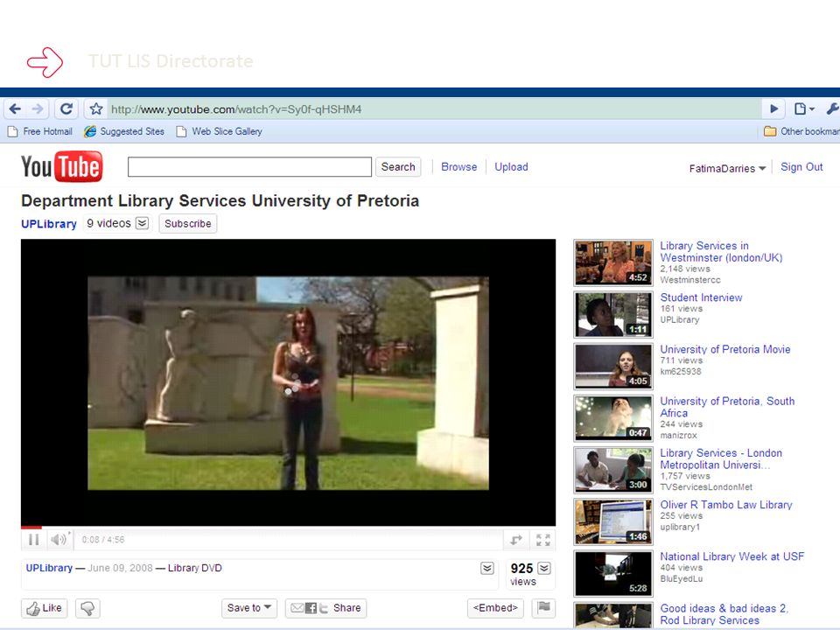
Task: Open the Save to dropdown
Action: 249,608
